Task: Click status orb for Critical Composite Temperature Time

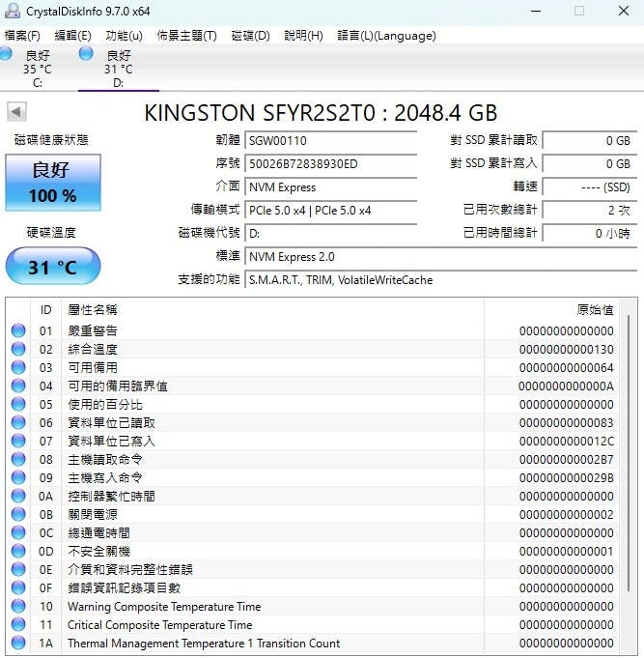Action: click(x=18, y=624)
